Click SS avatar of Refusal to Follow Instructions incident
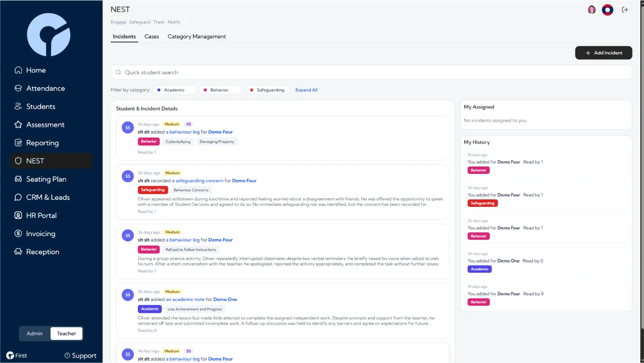Image resolution: width=644 pixels, height=363 pixels. pyautogui.click(x=128, y=235)
